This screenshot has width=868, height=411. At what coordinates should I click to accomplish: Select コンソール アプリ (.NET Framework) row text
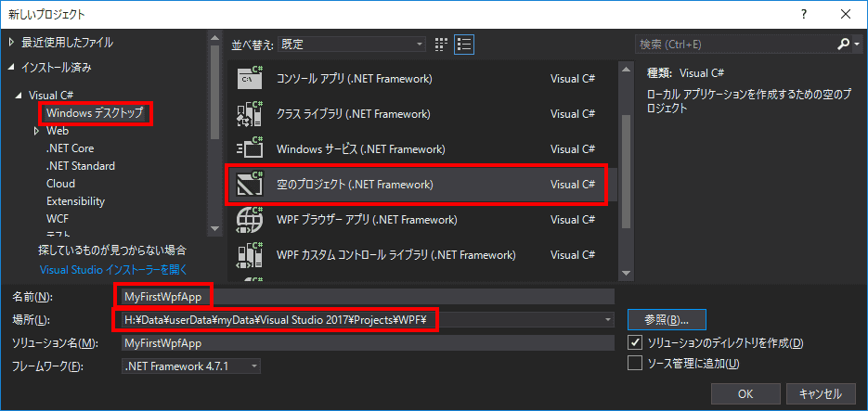click(355, 78)
